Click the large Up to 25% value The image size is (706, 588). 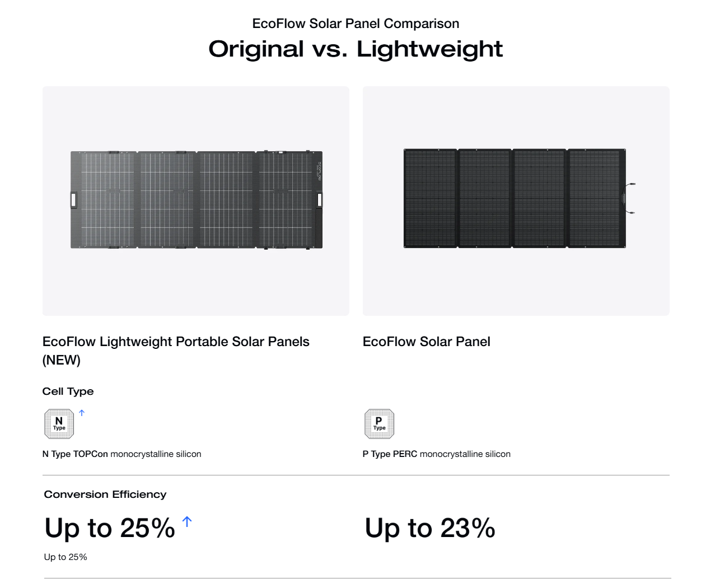pyautogui.click(x=110, y=529)
